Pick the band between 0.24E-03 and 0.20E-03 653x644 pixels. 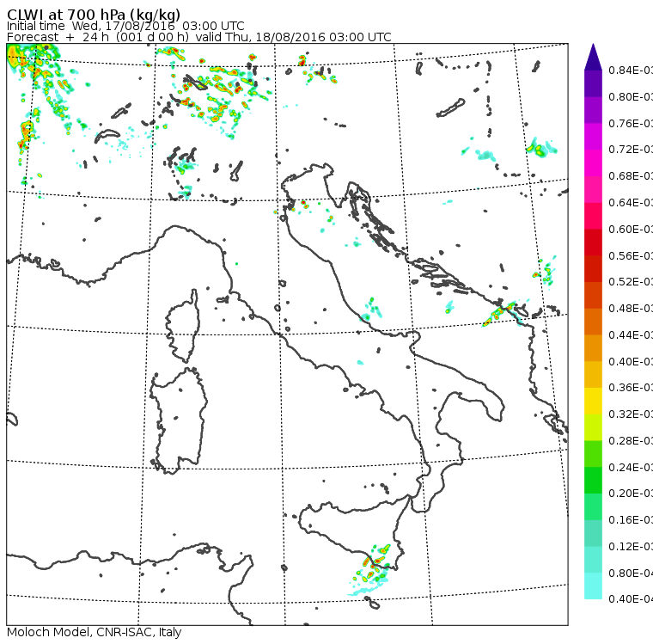pyautogui.click(x=593, y=480)
